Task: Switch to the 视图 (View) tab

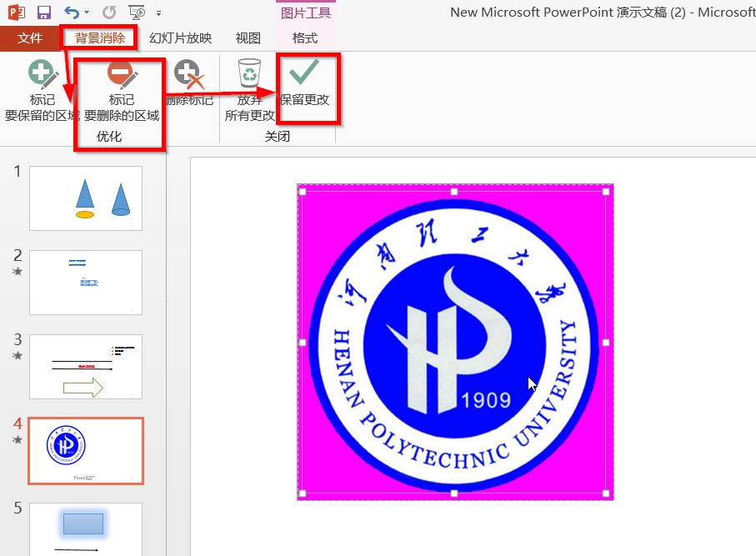Action: point(248,38)
